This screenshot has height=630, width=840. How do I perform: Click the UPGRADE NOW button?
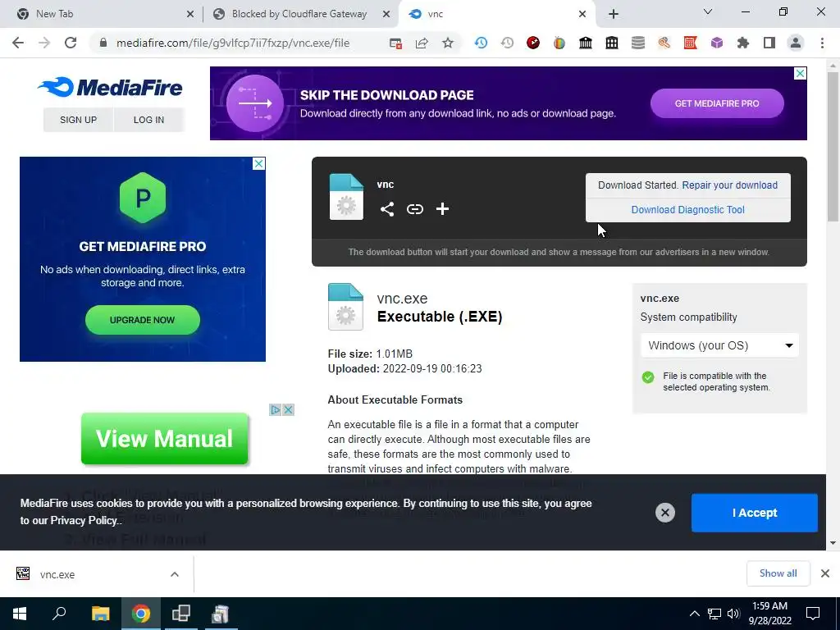pos(143,320)
